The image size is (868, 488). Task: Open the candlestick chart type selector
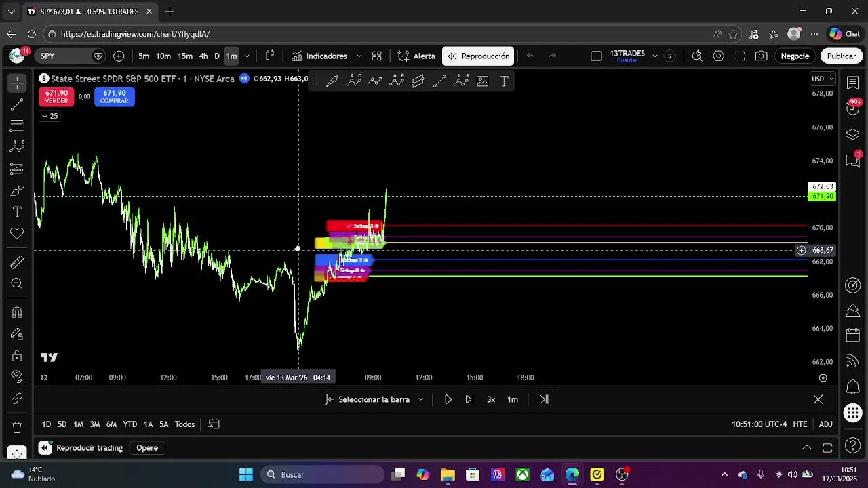pos(269,56)
